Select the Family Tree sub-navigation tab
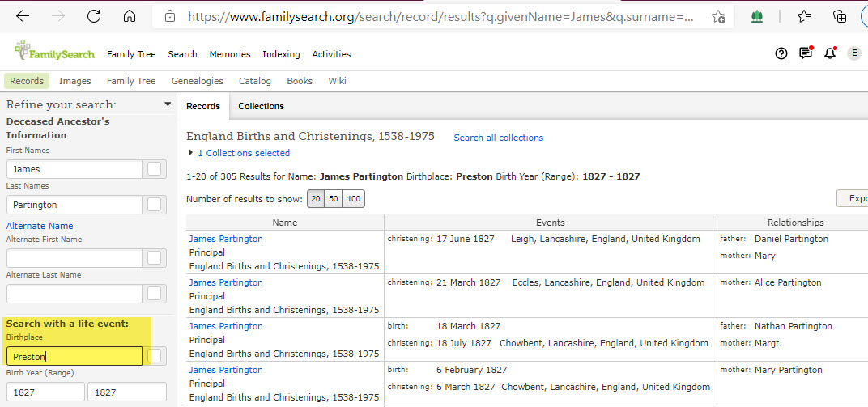The width and height of the screenshot is (868, 407). (x=131, y=81)
